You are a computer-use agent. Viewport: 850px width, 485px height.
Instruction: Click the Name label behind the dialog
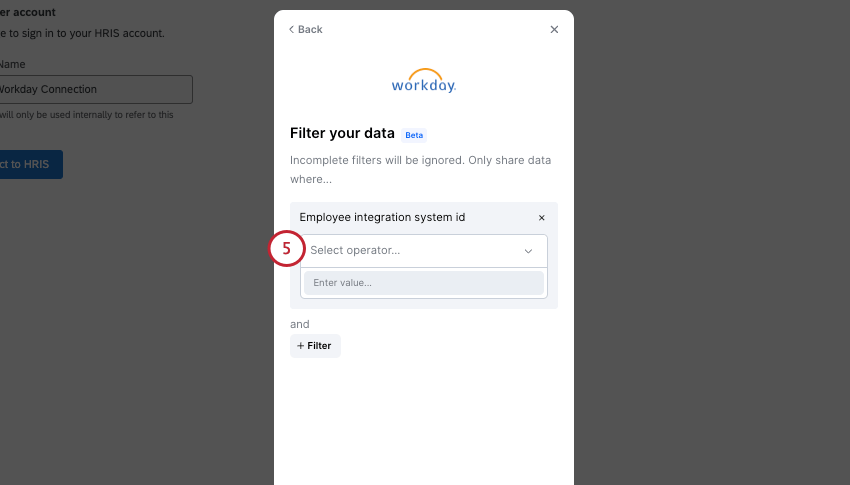coord(14,64)
